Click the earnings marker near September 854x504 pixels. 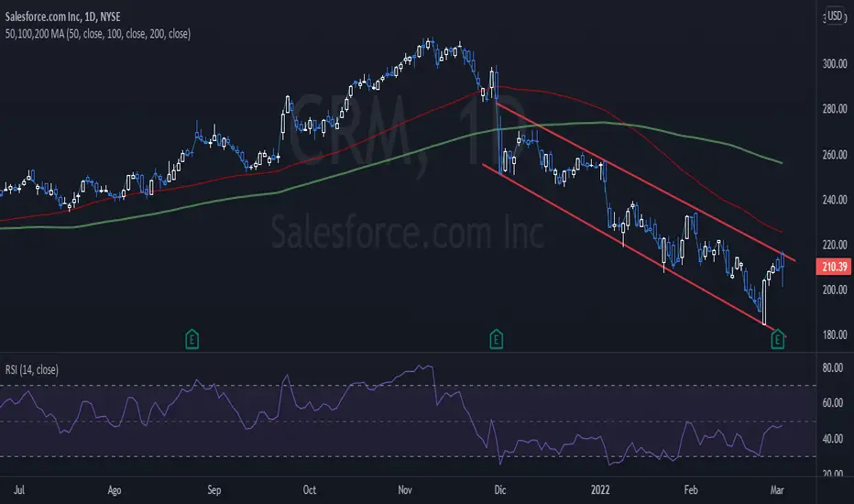point(192,339)
